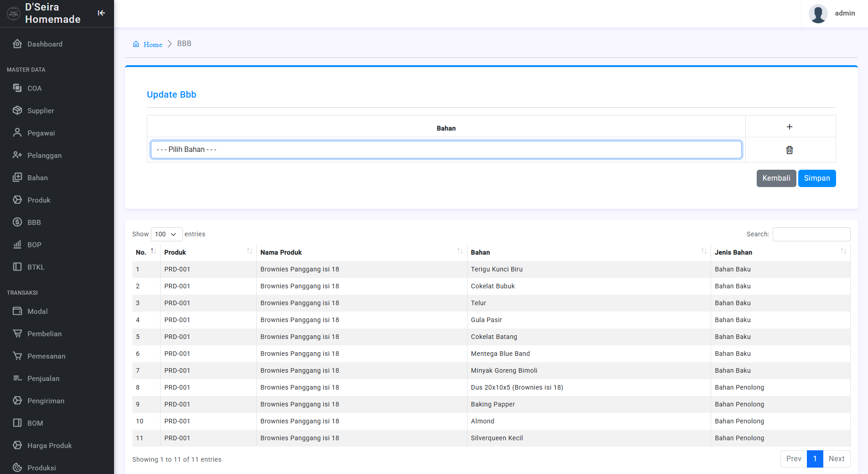868x474 pixels.
Task: Open the Pelanggan menu item
Action: (x=44, y=155)
